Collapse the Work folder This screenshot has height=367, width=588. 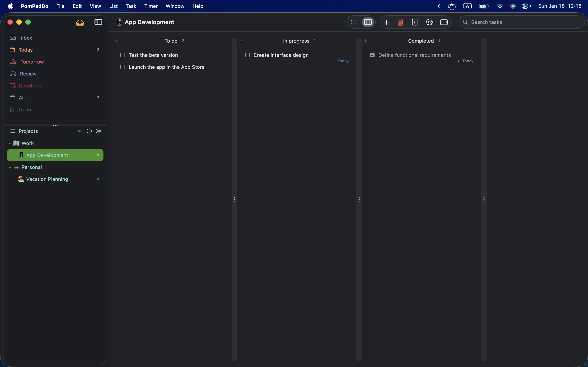click(x=10, y=144)
